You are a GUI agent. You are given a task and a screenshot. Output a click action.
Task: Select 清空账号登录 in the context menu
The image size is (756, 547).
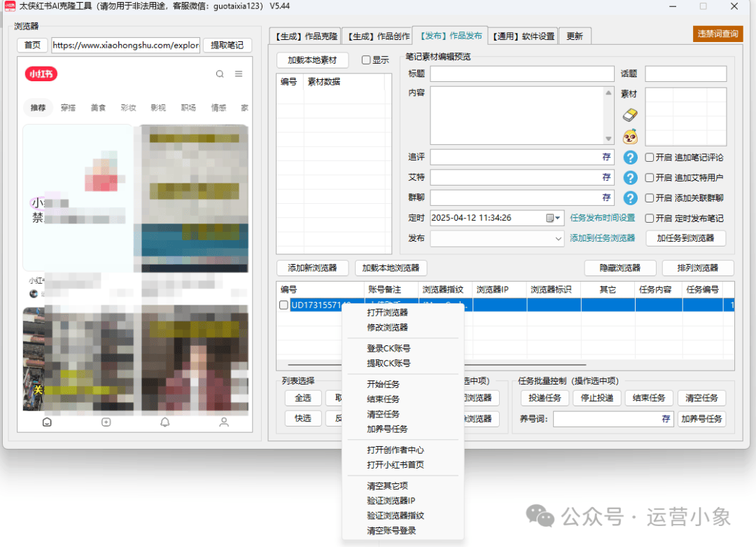[x=391, y=531]
